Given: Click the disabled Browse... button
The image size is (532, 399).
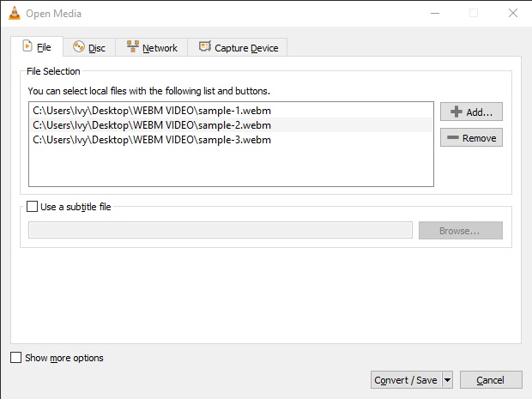Looking at the screenshot, I should [x=461, y=231].
